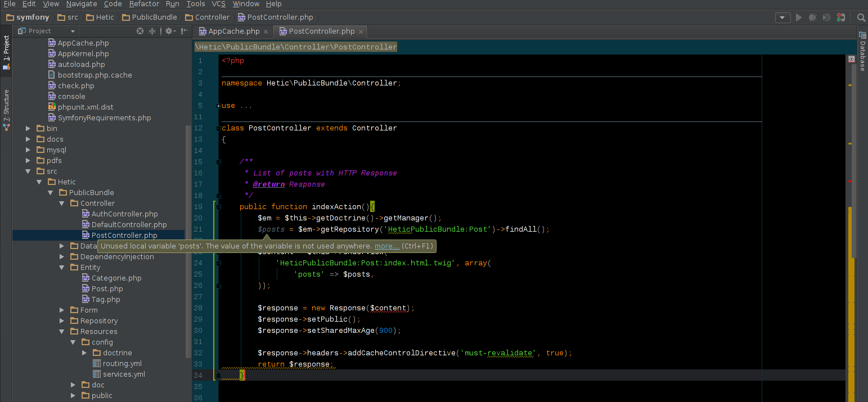Click the services.yml file icon
This screenshot has height=402, width=868.
[97, 374]
